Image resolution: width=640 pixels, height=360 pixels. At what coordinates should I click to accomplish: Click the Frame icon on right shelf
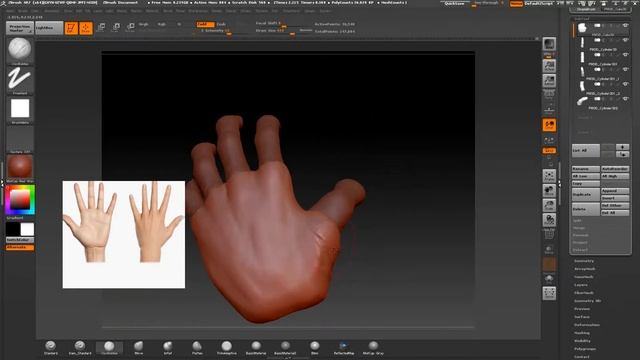coord(549,176)
